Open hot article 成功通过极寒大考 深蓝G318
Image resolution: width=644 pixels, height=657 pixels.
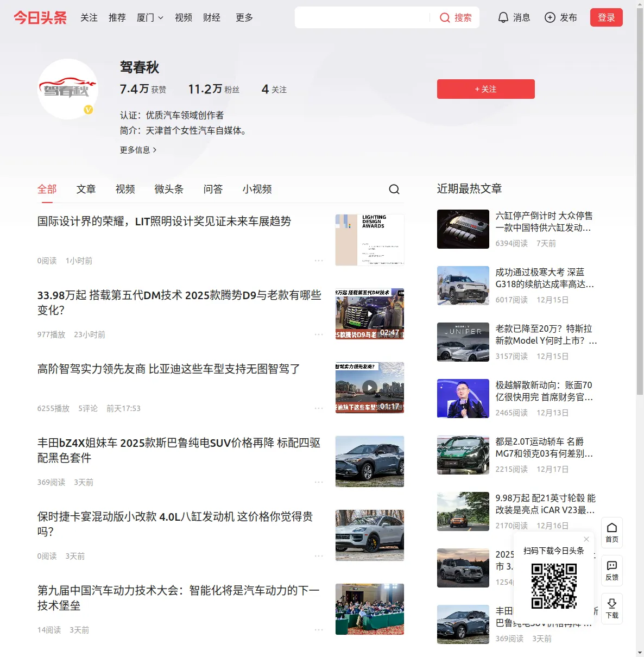(545, 278)
